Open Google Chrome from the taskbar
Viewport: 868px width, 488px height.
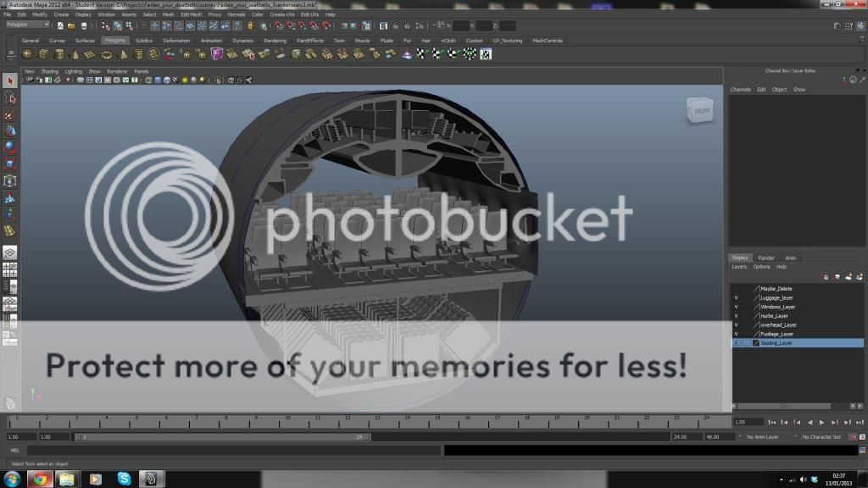pyautogui.click(x=38, y=479)
